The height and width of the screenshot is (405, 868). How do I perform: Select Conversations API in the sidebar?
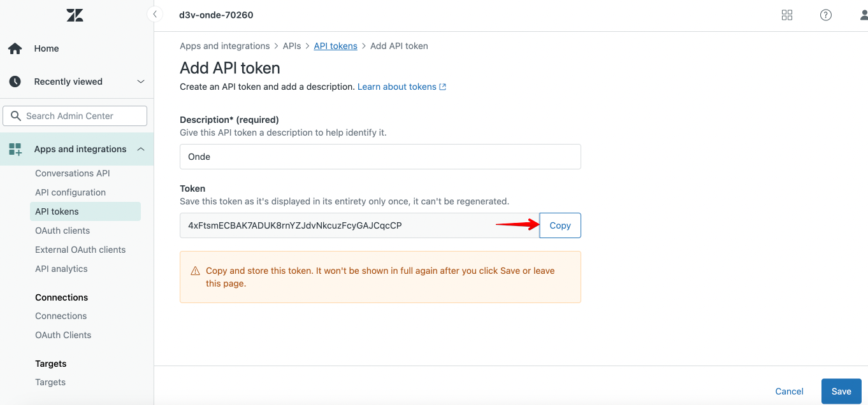(73, 173)
